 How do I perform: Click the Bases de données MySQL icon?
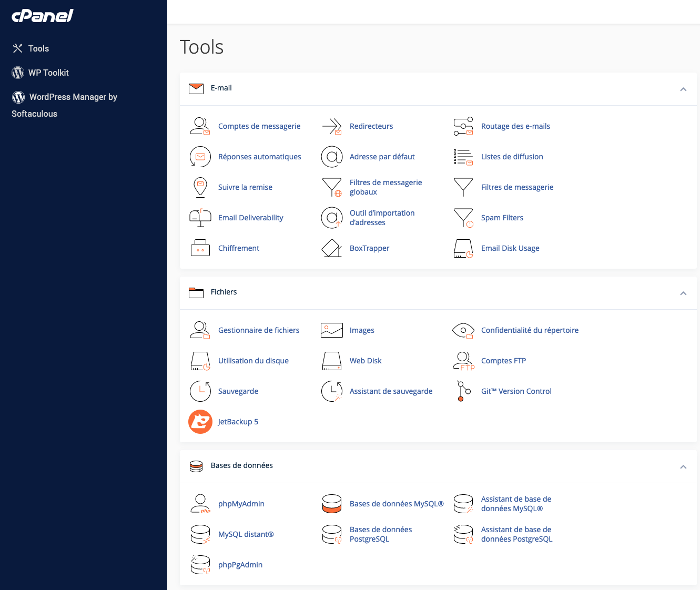point(332,504)
